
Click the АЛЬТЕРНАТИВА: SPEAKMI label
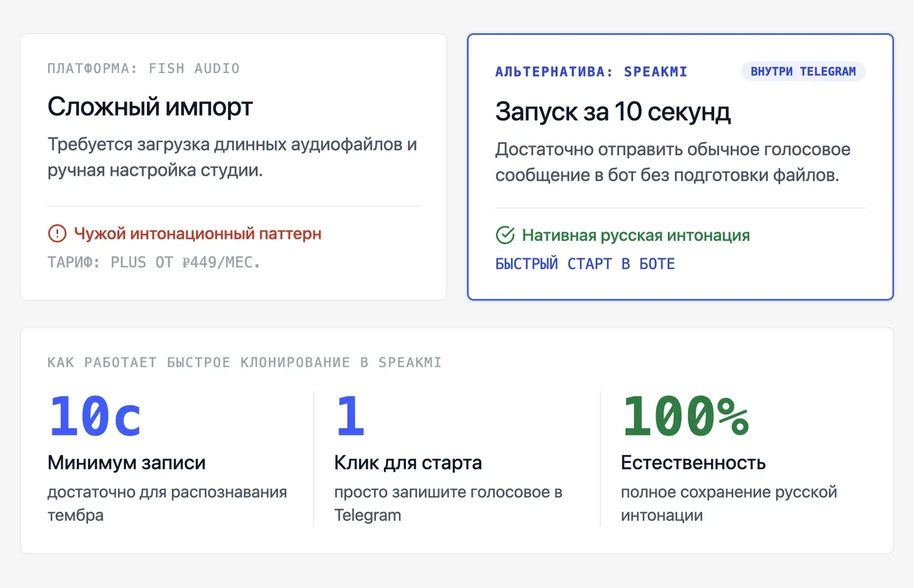[591, 72]
